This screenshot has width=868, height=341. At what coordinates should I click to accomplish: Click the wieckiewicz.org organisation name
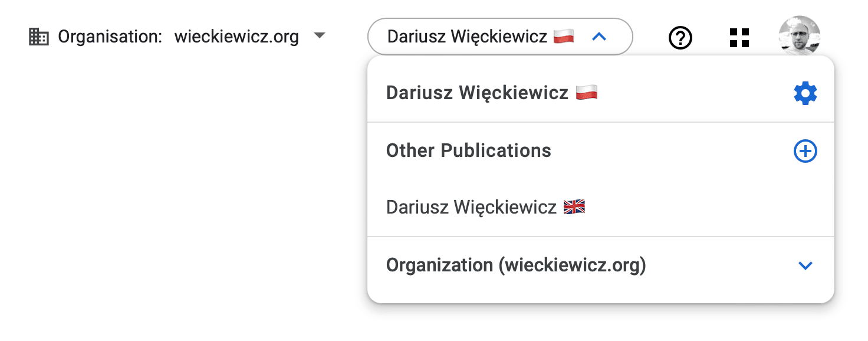[236, 37]
